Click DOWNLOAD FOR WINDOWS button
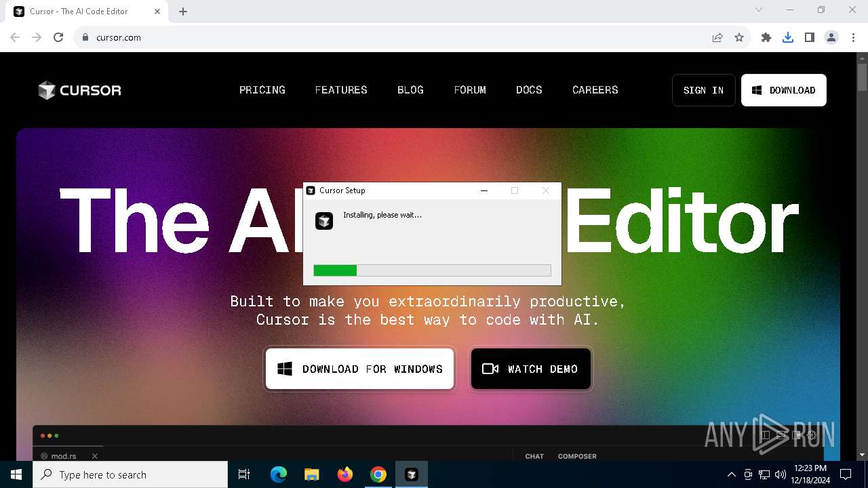The height and width of the screenshot is (488, 868). click(359, 369)
